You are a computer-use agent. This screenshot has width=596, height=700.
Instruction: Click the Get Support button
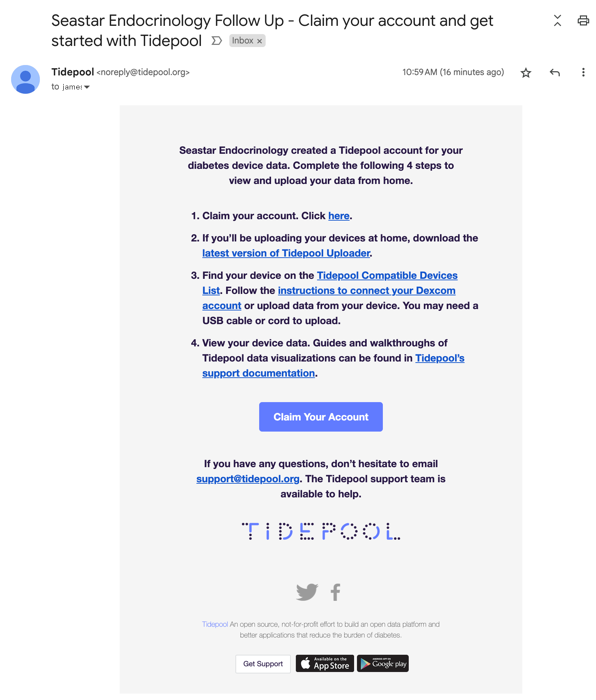coord(263,664)
